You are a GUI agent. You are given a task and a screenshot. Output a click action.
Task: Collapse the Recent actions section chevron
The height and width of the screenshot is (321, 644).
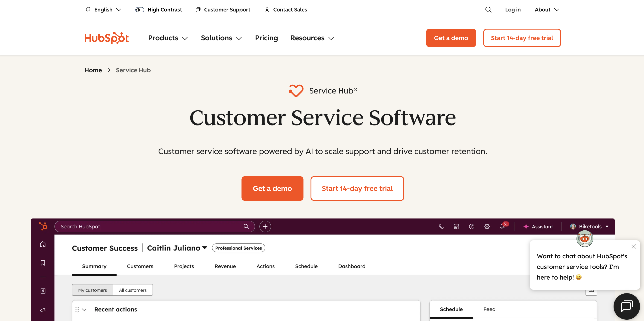(x=84, y=310)
